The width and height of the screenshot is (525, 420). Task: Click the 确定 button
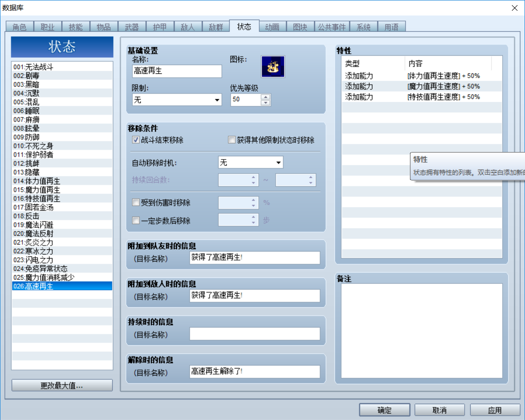pos(384,410)
